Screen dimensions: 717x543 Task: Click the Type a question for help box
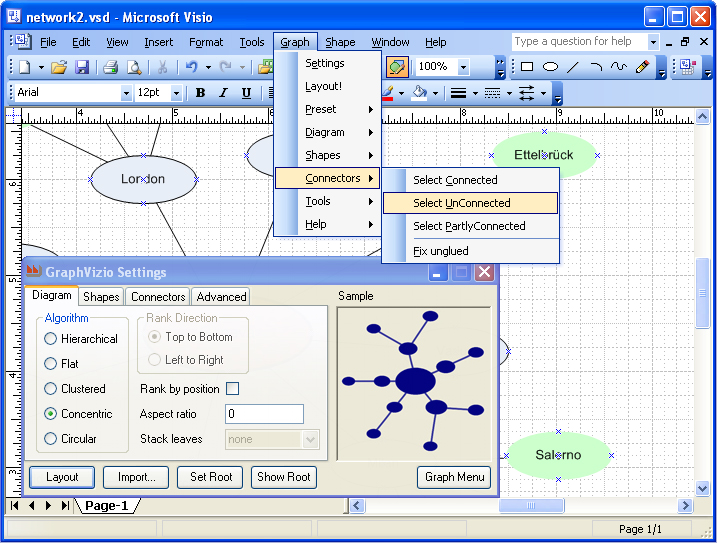tap(580, 42)
